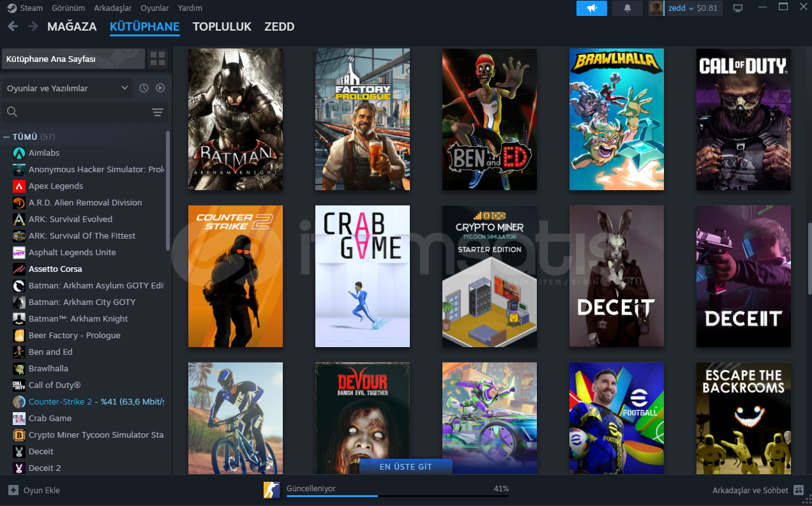Open the Counter Strike 2 cover
Image resolution: width=812 pixels, height=506 pixels.
click(236, 276)
